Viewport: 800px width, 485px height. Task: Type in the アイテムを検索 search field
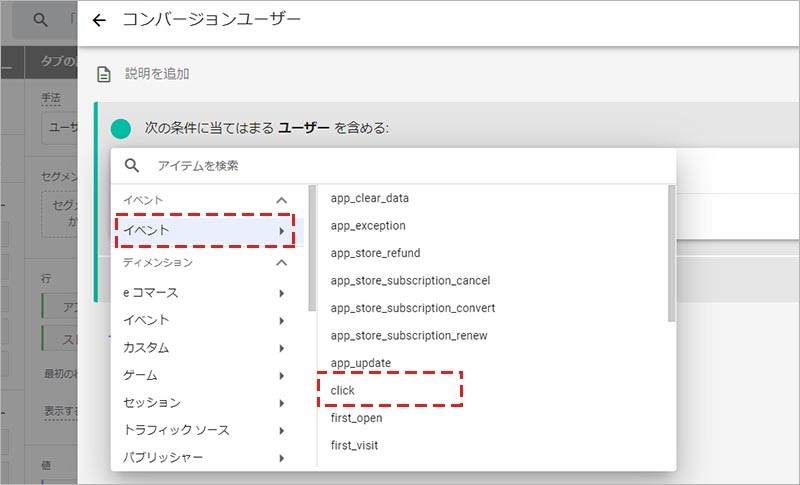tap(400, 166)
